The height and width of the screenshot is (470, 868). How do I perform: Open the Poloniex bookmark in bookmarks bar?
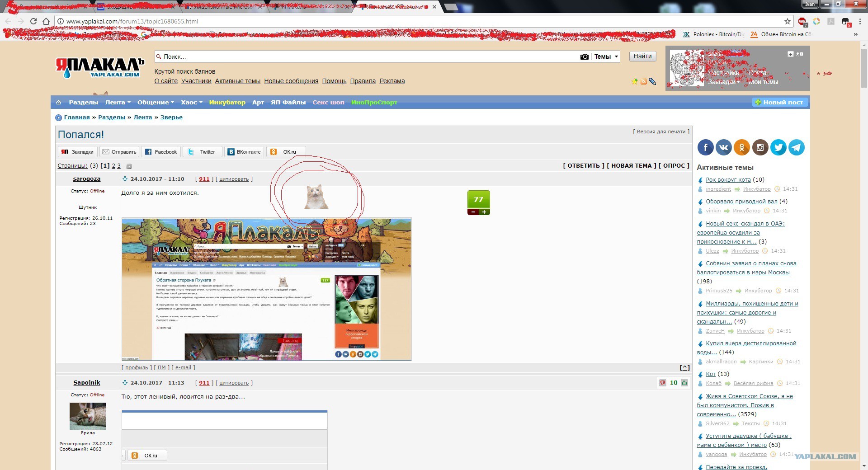713,34
